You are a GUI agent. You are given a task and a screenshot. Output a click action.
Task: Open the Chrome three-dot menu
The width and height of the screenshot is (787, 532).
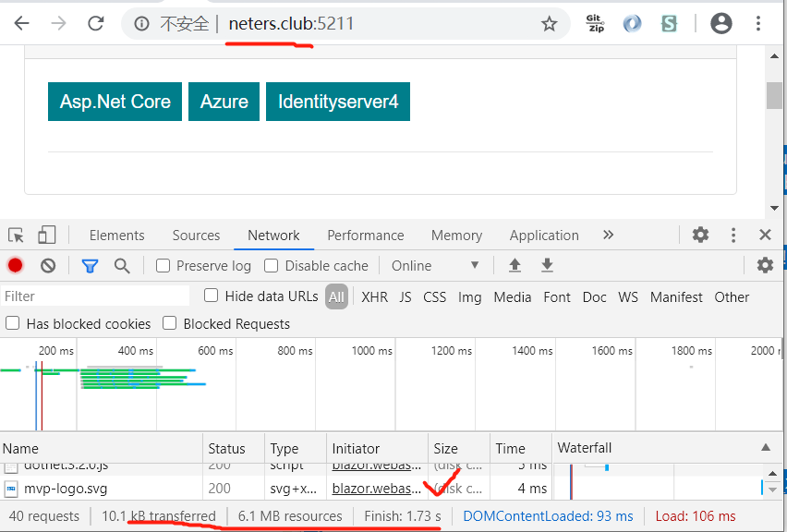coord(758,23)
